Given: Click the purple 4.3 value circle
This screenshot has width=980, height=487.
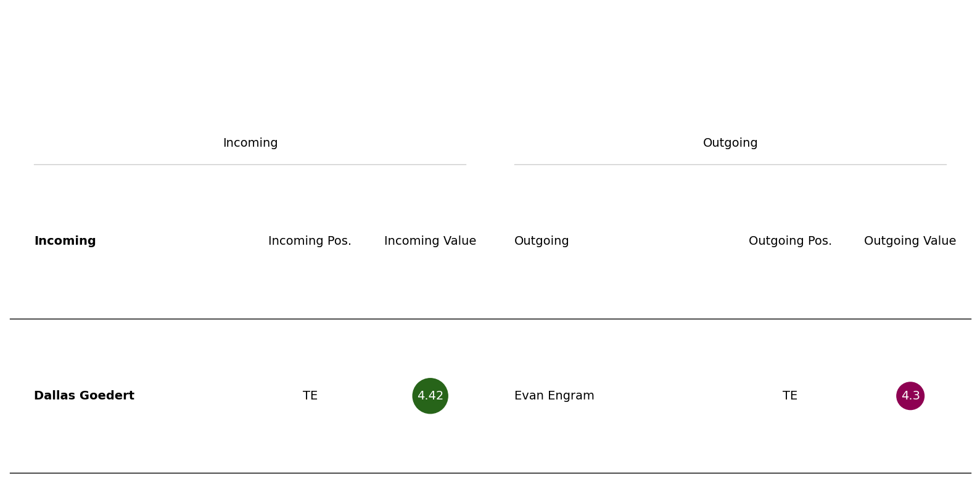Looking at the screenshot, I should pyautogui.click(x=910, y=396).
